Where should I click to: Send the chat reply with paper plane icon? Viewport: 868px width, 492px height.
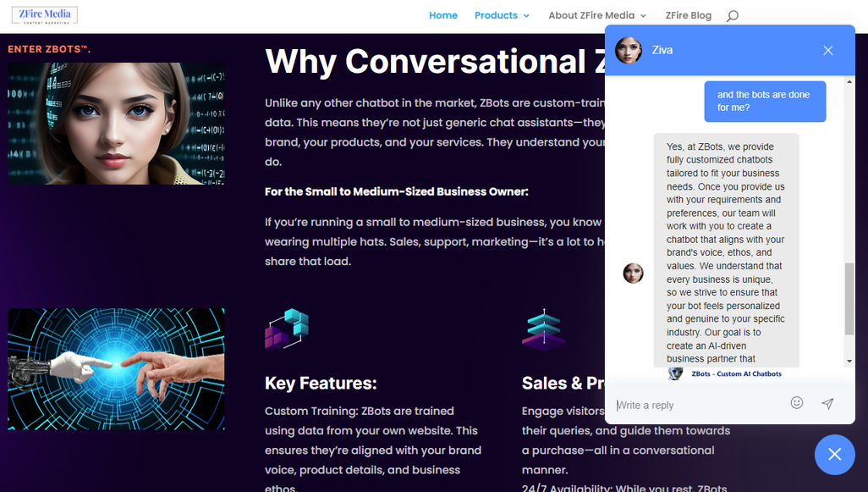(x=827, y=403)
